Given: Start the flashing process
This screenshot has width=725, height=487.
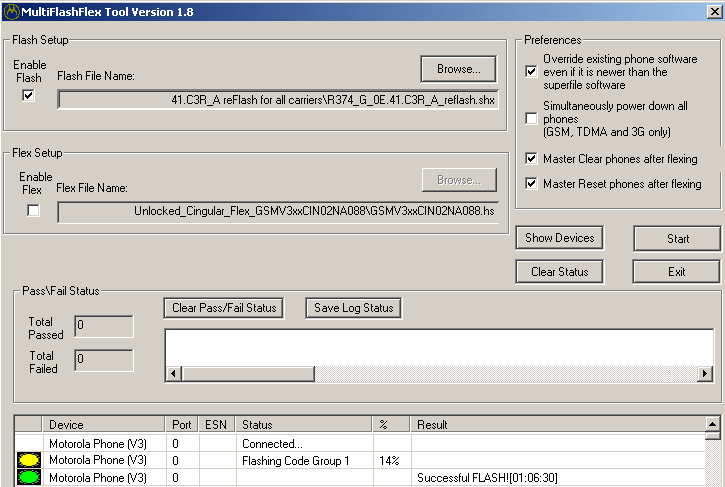Looking at the screenshot, I should 677,239.
